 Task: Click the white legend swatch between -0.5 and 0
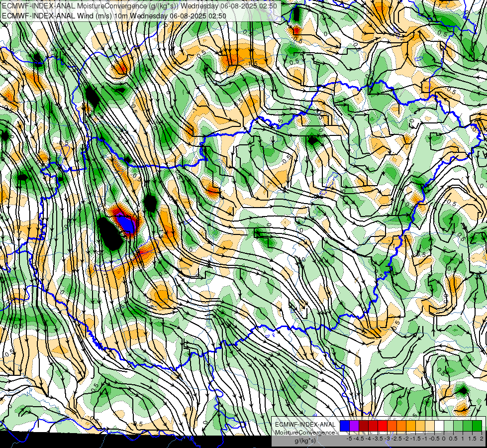[x=439, y=426]
